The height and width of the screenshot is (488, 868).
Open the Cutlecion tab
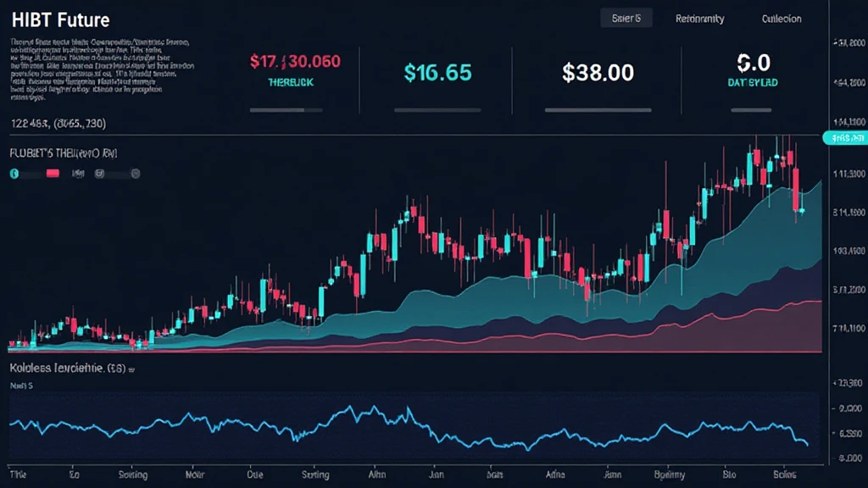781,19
